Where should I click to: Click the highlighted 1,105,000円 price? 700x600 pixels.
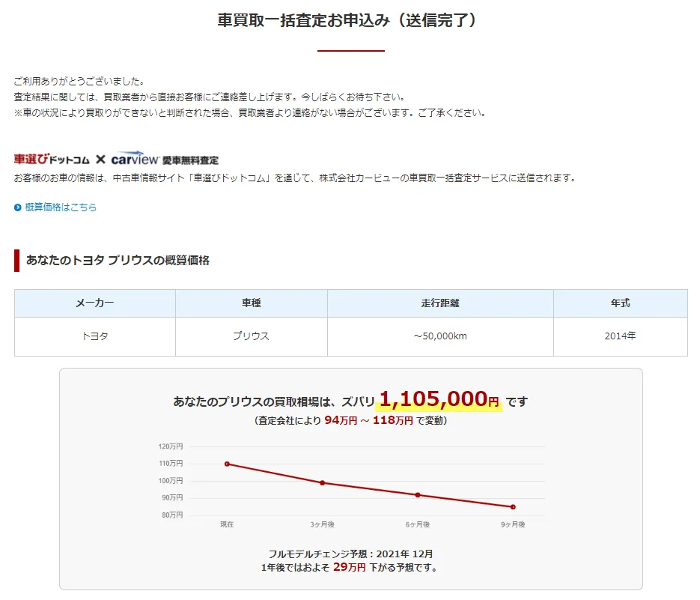click(439, 399)
